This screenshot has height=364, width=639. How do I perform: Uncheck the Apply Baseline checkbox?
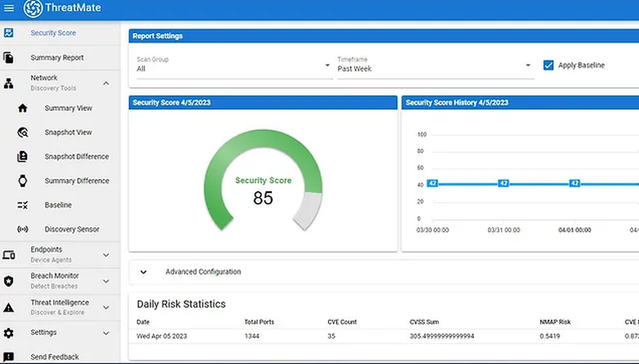548,65
